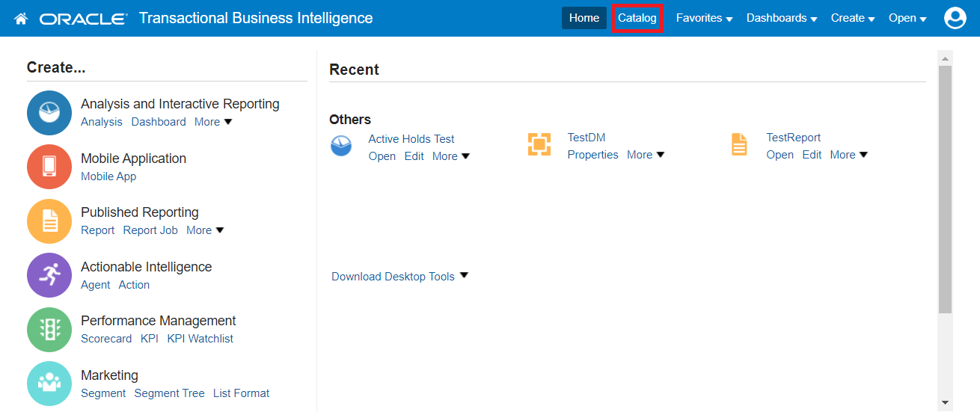Click the scrollbar up arrow
The height and width of the screenshot is (415, 980).
(945, 58)
